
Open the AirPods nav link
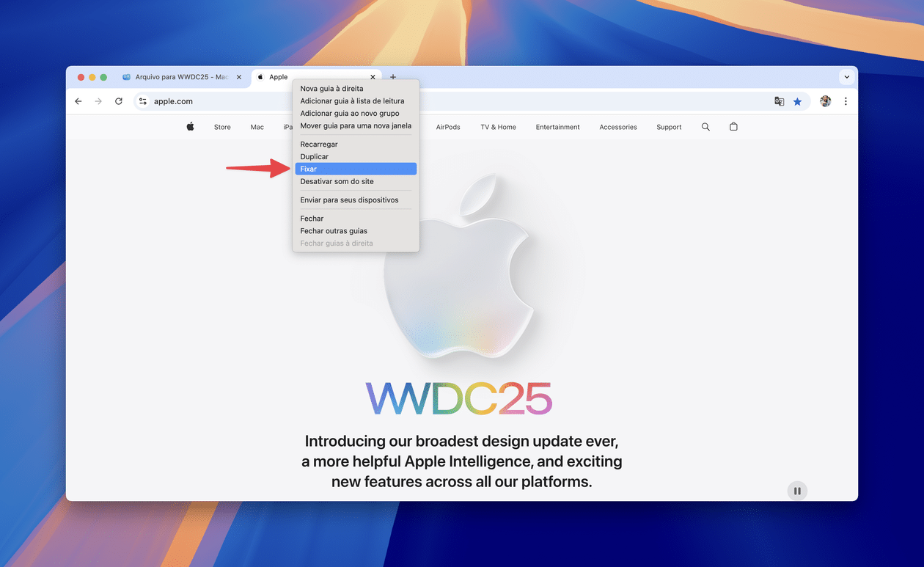point(448,127)
